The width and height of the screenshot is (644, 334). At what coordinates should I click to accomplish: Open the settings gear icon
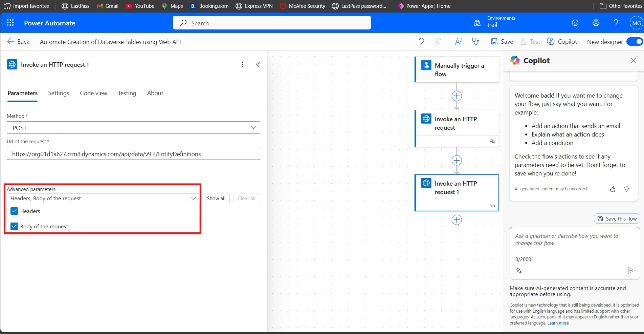coord(596,23)
